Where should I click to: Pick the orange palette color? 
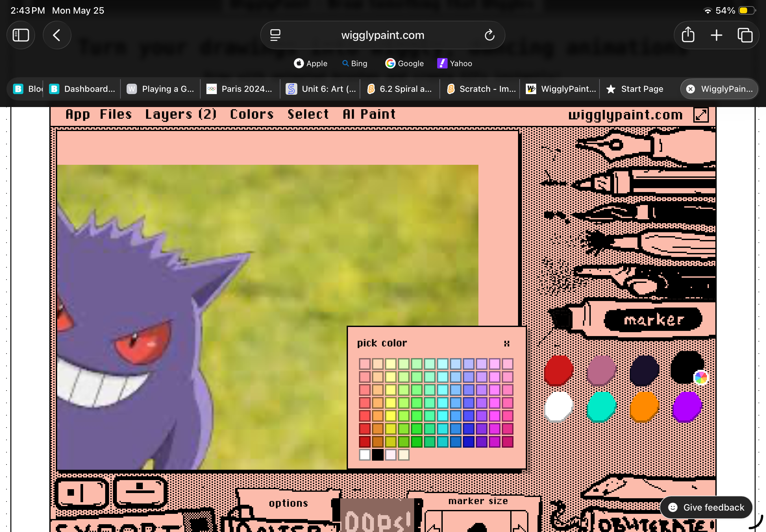(644, 407)
